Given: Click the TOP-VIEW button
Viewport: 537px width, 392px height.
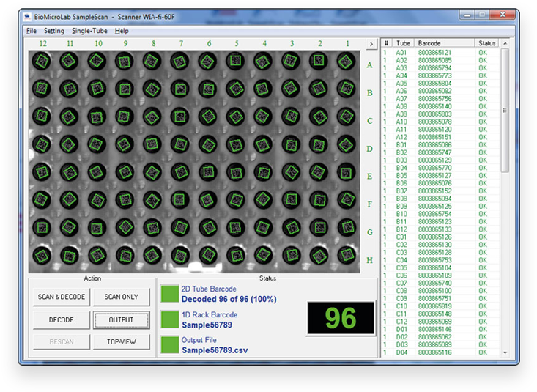Looking at the screenshot, I should [121, 341].
